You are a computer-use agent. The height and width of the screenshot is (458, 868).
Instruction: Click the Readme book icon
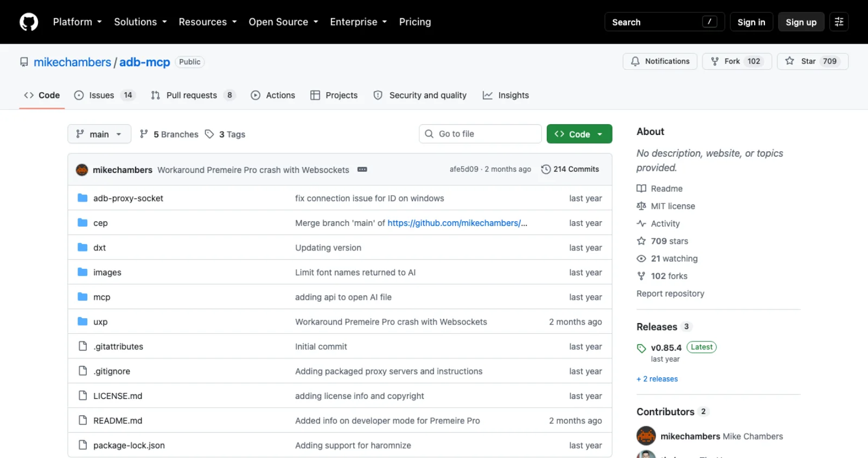(x=641, y=189)
